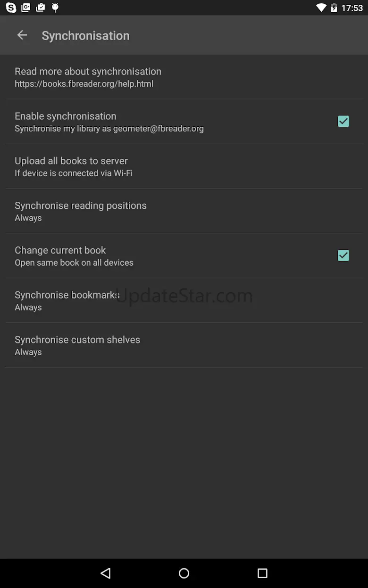Open Read more about synchronisation link
The width and height of the screenshot is (368, 588).
(x=88, y=72)
